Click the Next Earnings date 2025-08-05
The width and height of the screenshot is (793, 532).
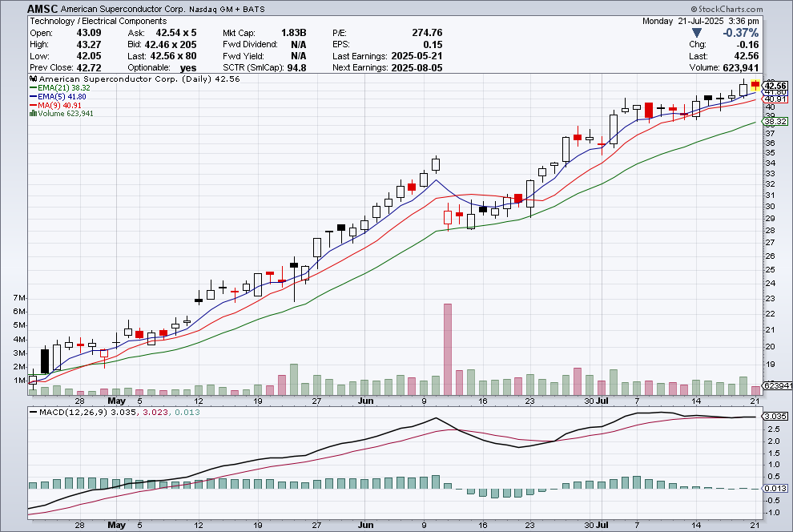417,68
